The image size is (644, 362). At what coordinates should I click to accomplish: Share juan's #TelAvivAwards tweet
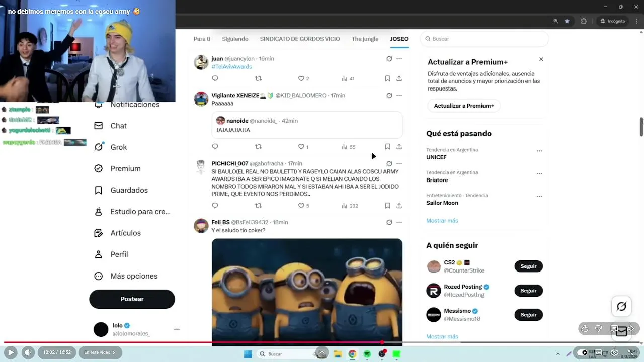point(399,78)
